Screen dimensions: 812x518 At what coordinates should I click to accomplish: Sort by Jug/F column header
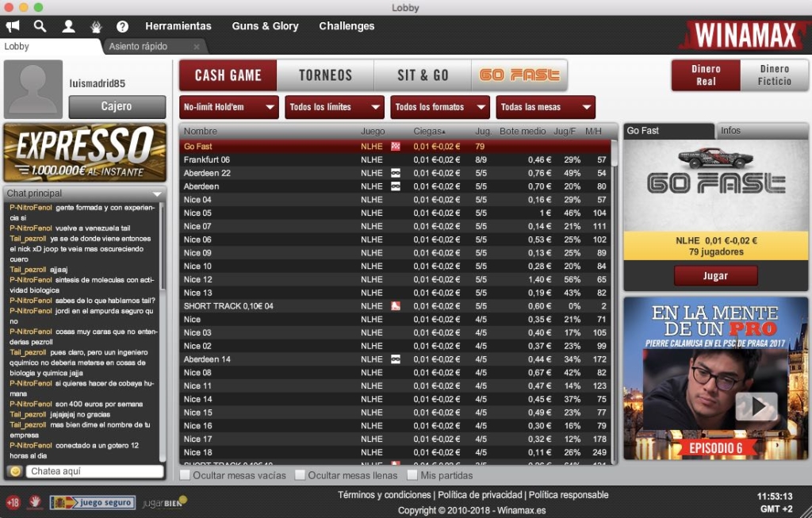click(565, 131)
